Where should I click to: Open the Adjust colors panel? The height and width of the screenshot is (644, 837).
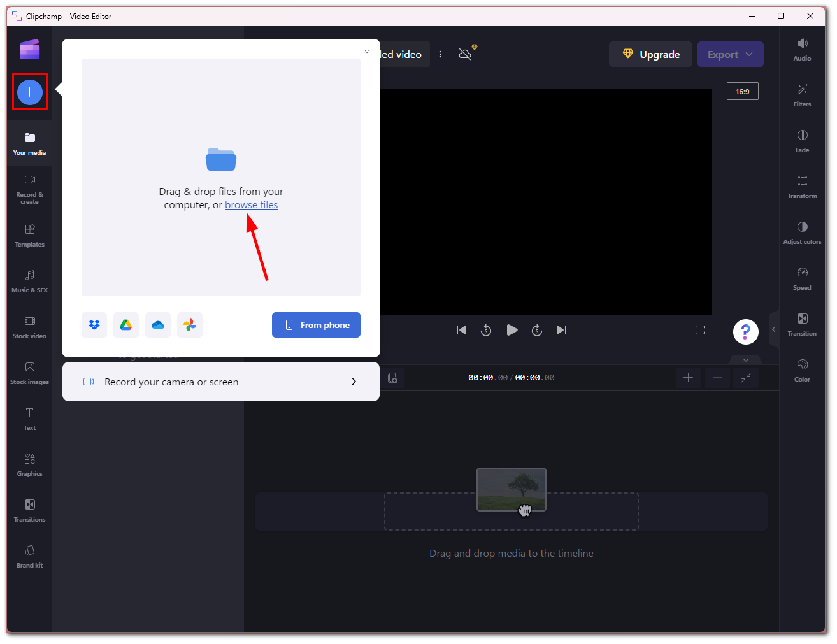pos(802,233)
